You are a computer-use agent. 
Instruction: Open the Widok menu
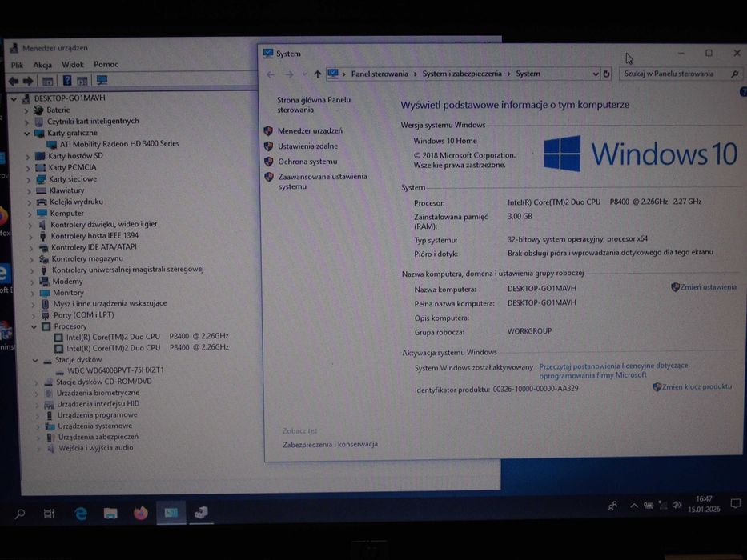tap(72, 64)
